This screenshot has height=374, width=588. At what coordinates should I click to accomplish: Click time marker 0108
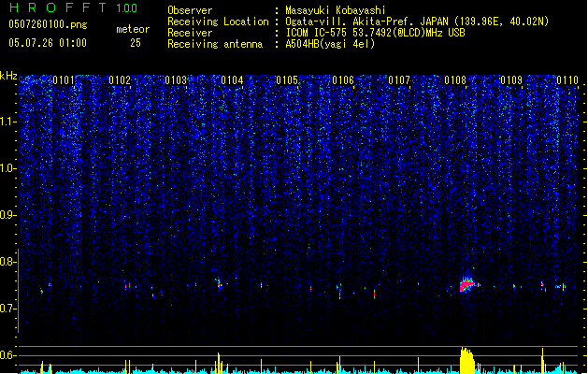click(455, 80)
